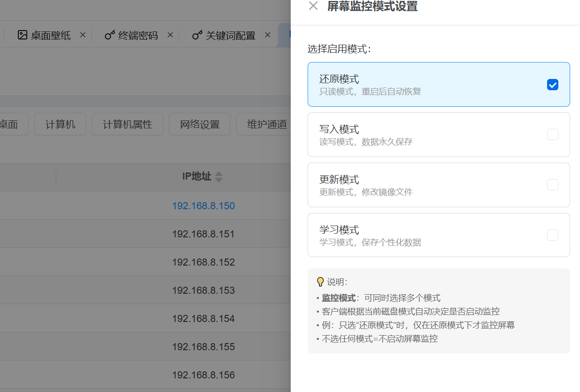Close the 关键词配置 tab
580x392 pixels.
pyautogui.click(x=268, y=35)
